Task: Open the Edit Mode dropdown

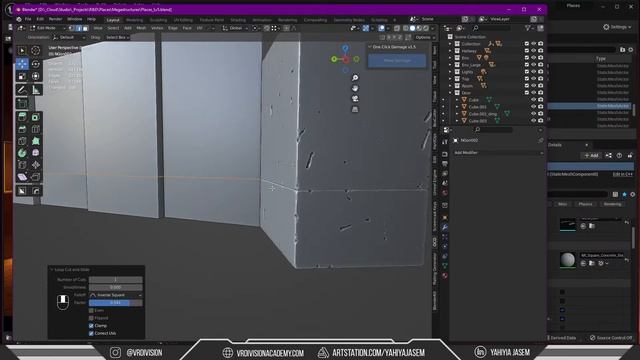Action: pyautogui.click(x=47, y=28)
